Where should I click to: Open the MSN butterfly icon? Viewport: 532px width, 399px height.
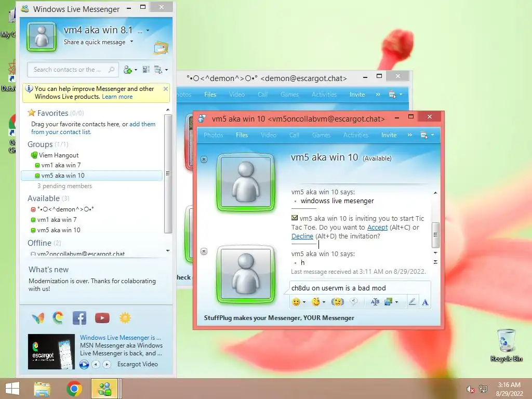tap(38, 318)
